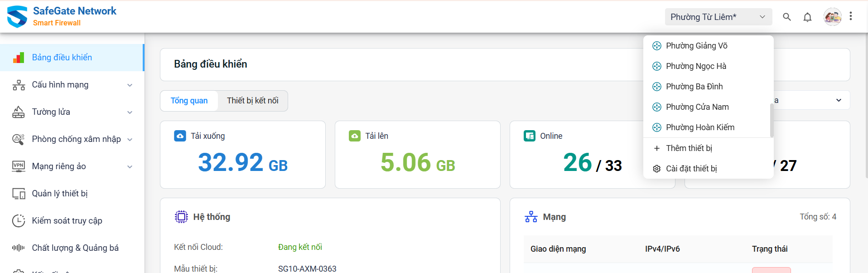Open the user profile avatar
Image resolution: width=868 pixels, height=273 pixels.
point(832,17)
